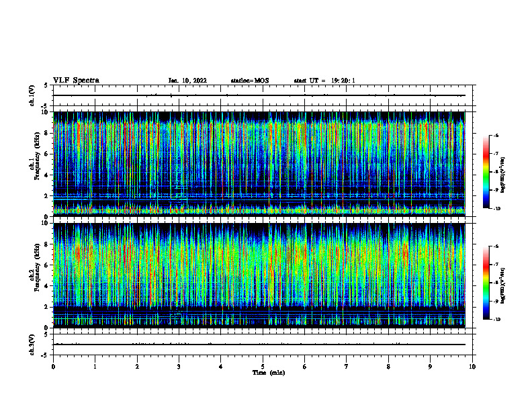Screen dimensions: 532x411
Task: Click the "-6" label on ch.1 color bar
Action: (x=496, y=135)
